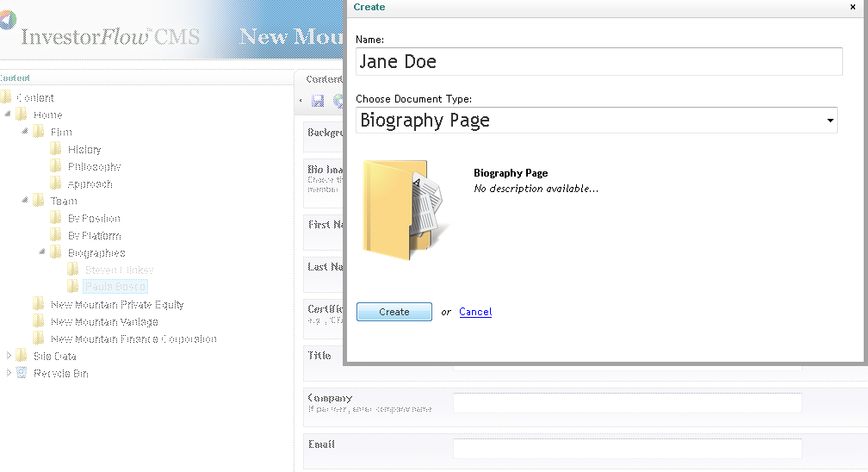This screenshot has width=868, height=472.
Task: Click the Name field containing Jane Doe
Action: (x=599, y=61)
